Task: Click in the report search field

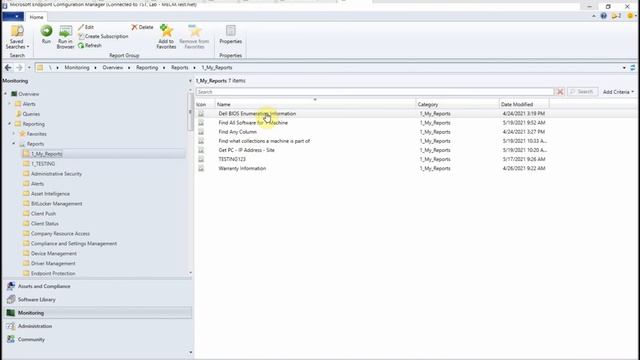Action: (x=375, y=92)
